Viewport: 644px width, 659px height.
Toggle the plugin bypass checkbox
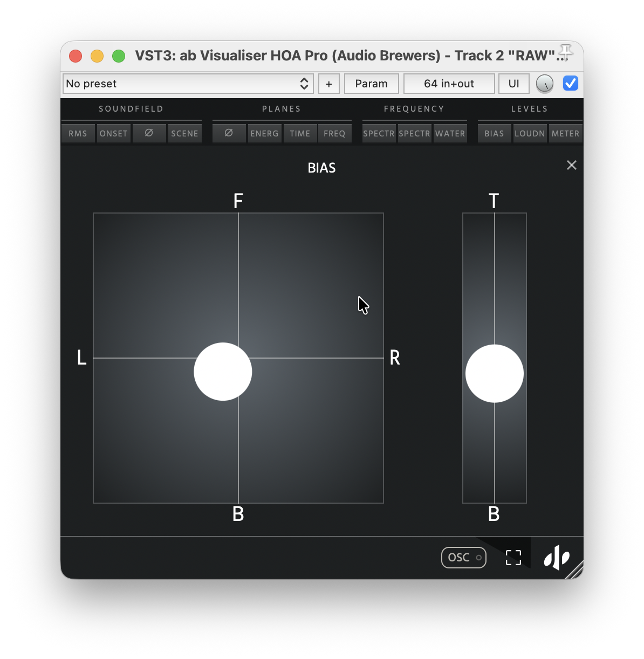click(x=571, y=83)
